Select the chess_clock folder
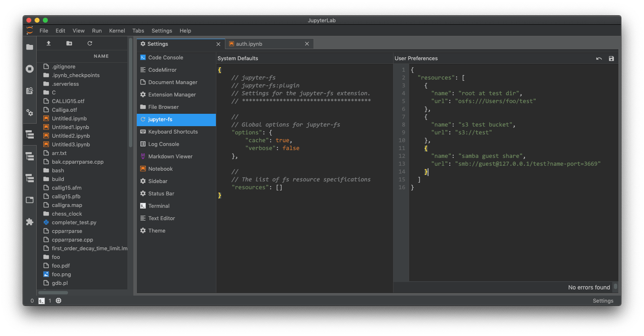Image resolution: width=644 pixels, height=336 pixels. coord(82,214)
